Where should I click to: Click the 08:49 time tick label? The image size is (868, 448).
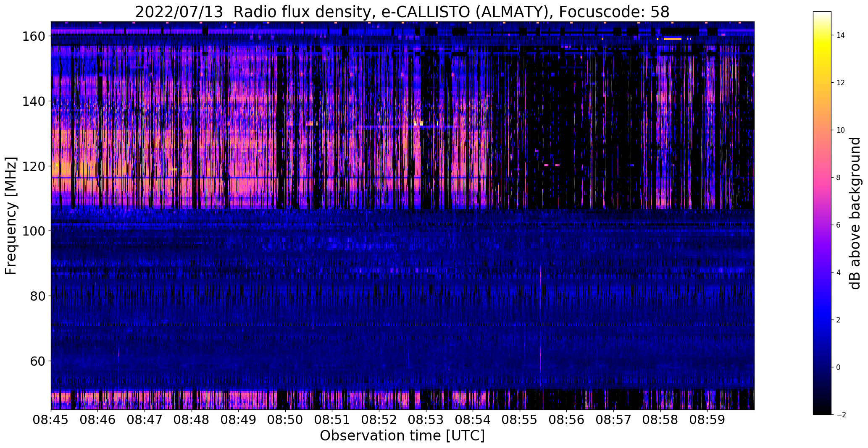(x=239, y=420)
